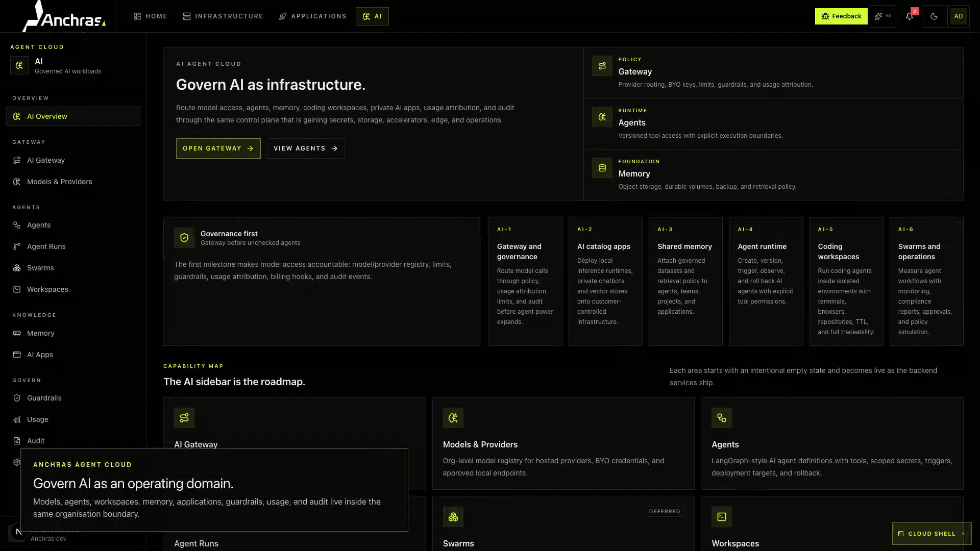Click the Feedback button

pos(841,16)
